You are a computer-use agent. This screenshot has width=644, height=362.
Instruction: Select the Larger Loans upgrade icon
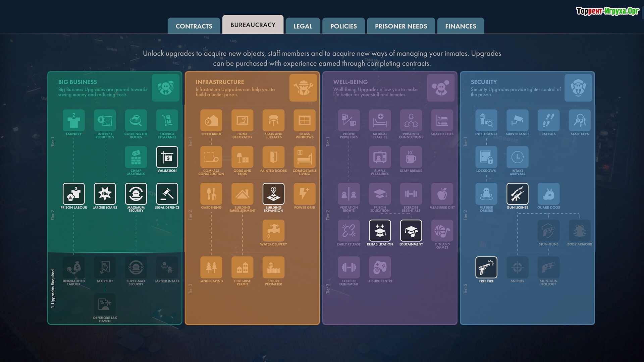click(x=105, y=194)
